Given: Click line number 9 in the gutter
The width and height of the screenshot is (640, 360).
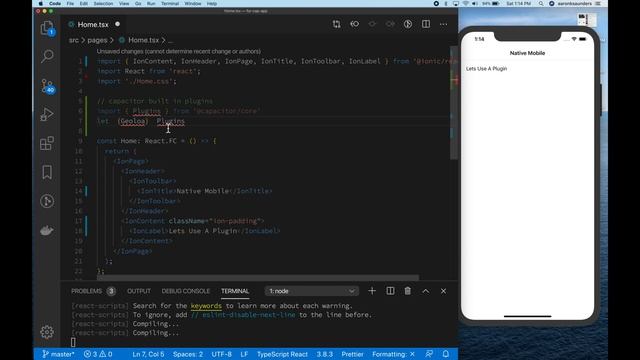Looking at the screenshot, I should 80,141.
